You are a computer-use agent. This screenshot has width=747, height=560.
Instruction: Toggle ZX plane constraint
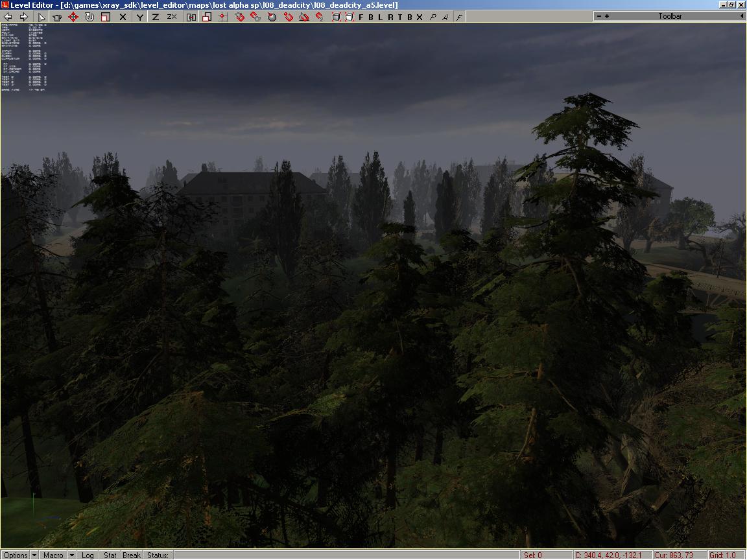click(171, 17)
